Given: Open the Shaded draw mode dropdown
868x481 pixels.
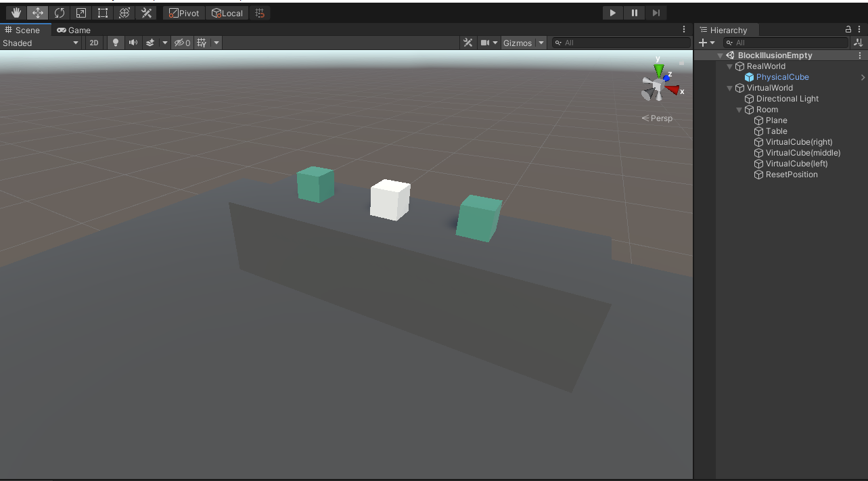Looking at the screenshot, I should coord(41,43).
